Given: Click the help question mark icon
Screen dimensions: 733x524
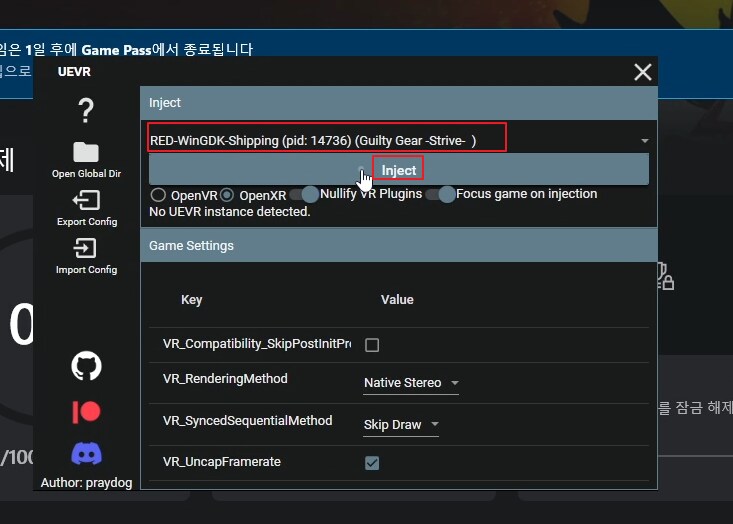Looking at the screenshot, I should pos(86,109).
